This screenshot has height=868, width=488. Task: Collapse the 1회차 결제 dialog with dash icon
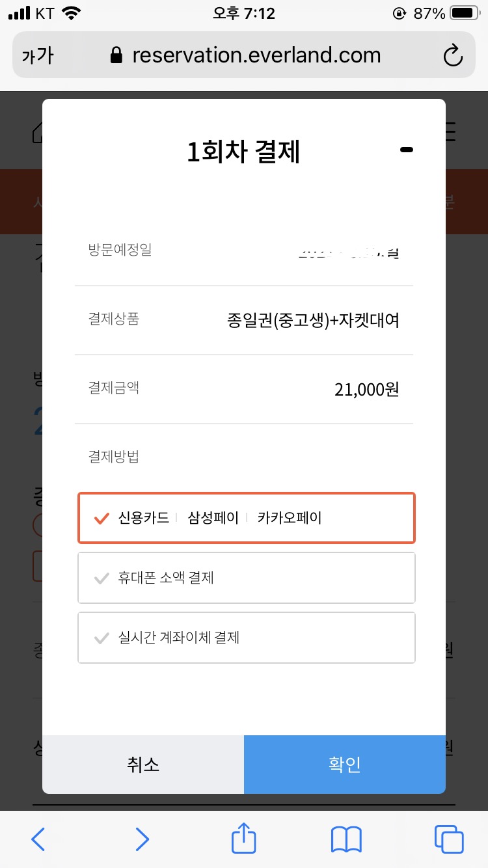407,150
